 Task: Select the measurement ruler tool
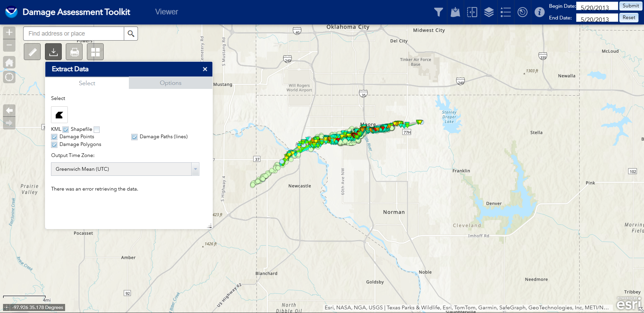pyautogui.click(x=32, y=52)
